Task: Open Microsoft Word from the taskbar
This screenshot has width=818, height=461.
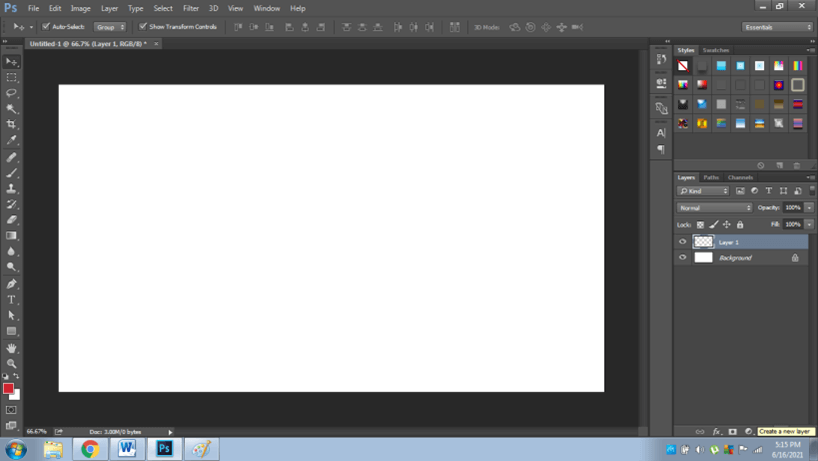Action: 127,450
